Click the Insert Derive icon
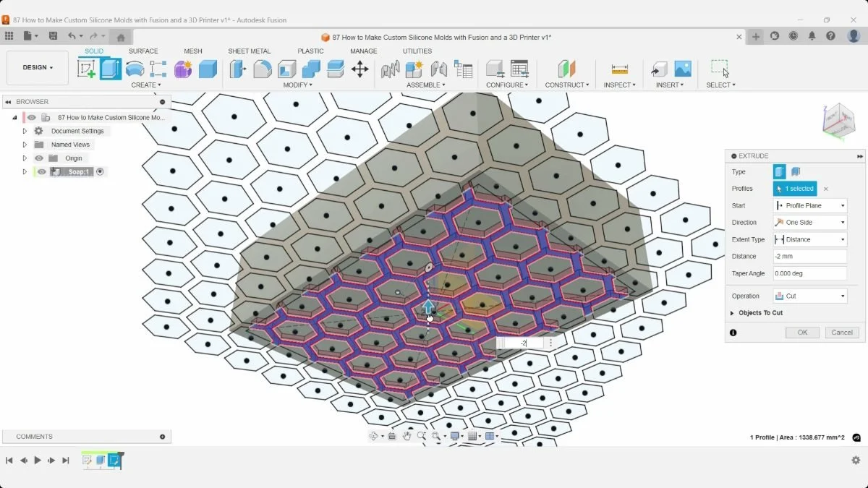Image resolution: width=868 pixels, height=488 pixels. coord(659,69)
